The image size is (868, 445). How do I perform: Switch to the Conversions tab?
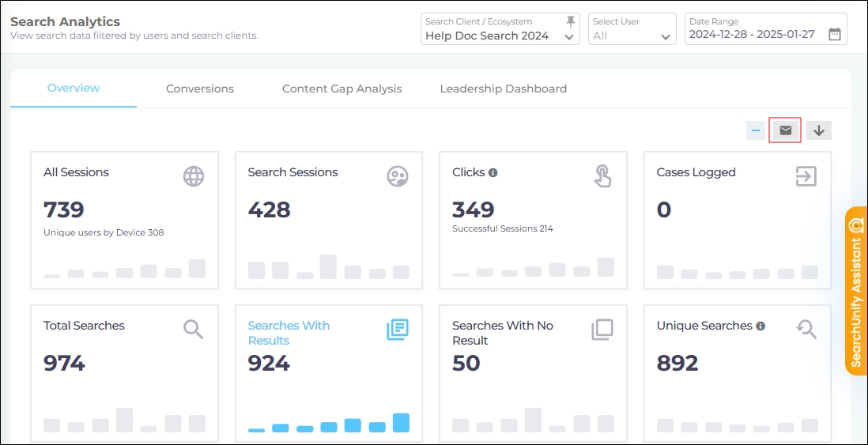pyautogui.click(x=200, y=89)
